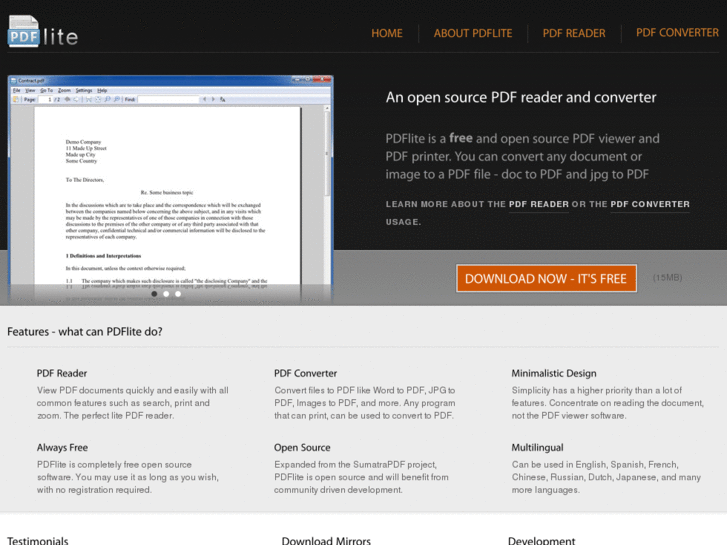Click the (15MB) file size label
Screen dimensions: 727x545
[667, 278]
